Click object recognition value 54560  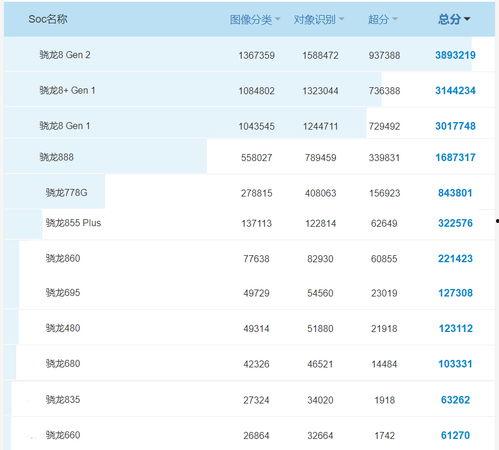[320, 293]
